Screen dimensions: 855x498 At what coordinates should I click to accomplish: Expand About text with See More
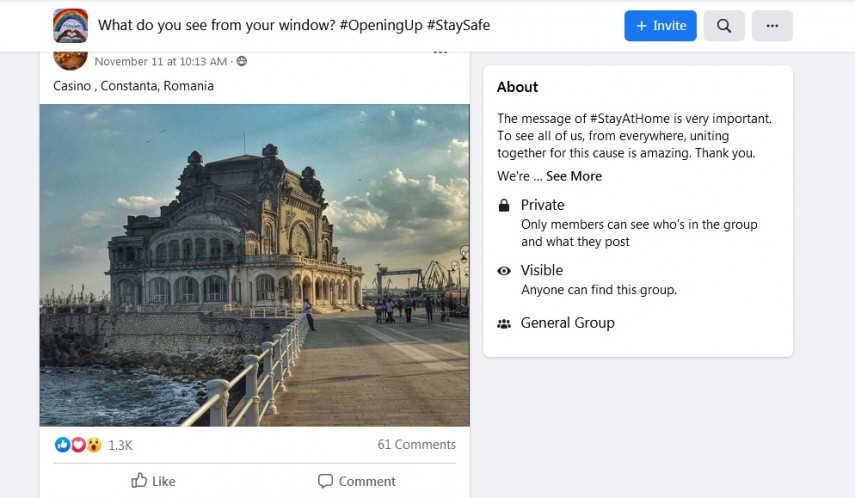(x=574, y=176)
